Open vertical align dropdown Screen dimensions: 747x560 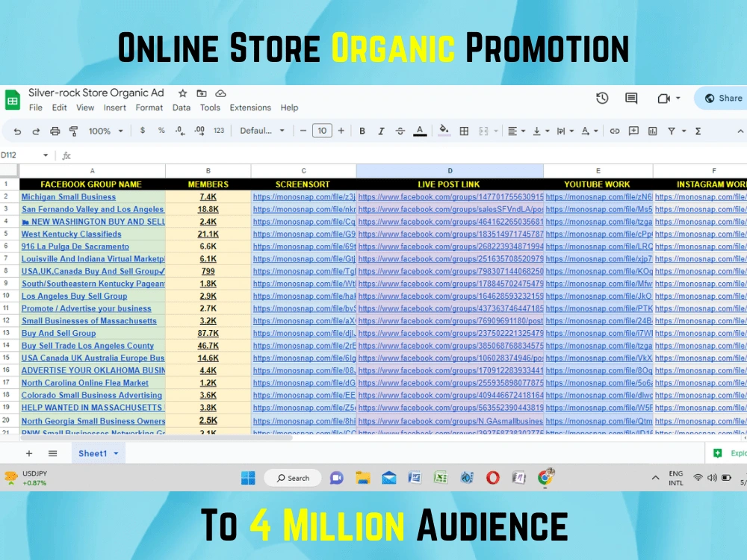point(541,131)
